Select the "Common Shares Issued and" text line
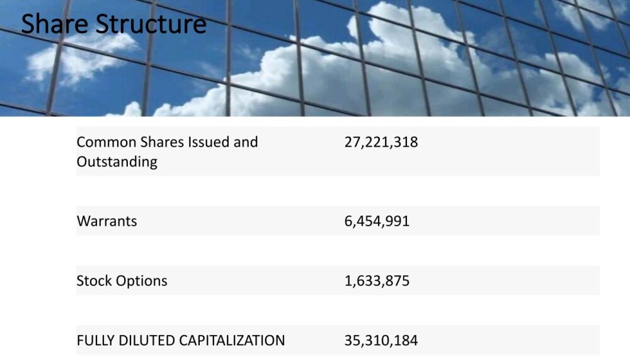The width and height of the screenshot is (630, 364). [x=167, y=142]
